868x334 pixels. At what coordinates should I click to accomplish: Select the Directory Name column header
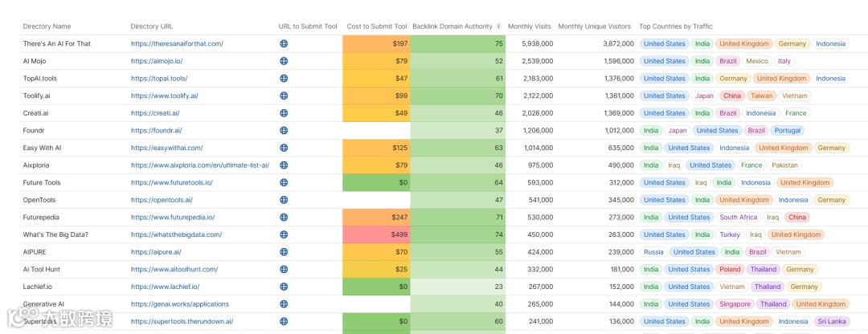[x=47, y=26]
